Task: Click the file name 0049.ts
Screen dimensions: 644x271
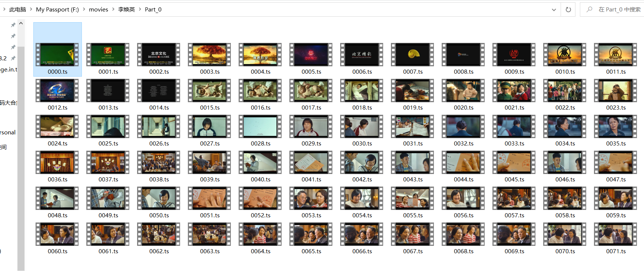Action: pos(108,215)
